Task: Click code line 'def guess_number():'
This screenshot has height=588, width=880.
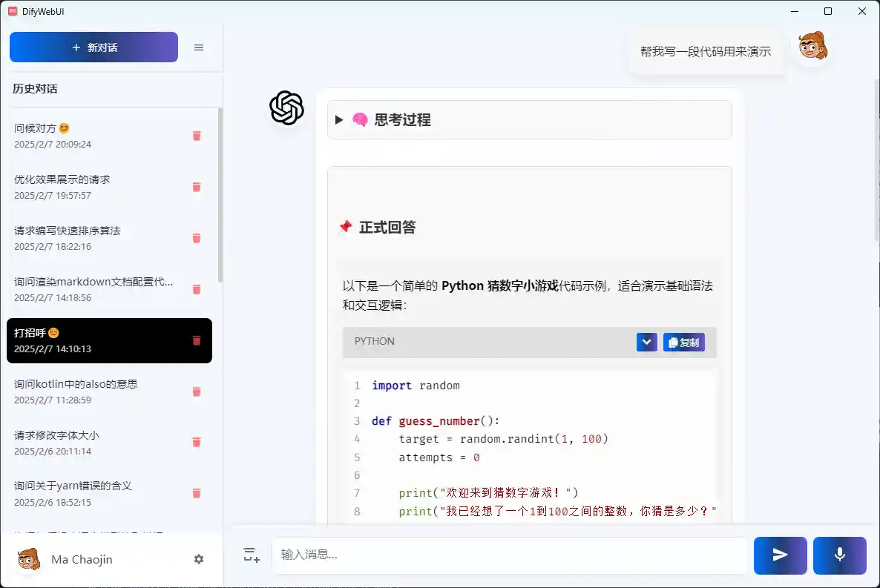Action: (x=436, y=421)
